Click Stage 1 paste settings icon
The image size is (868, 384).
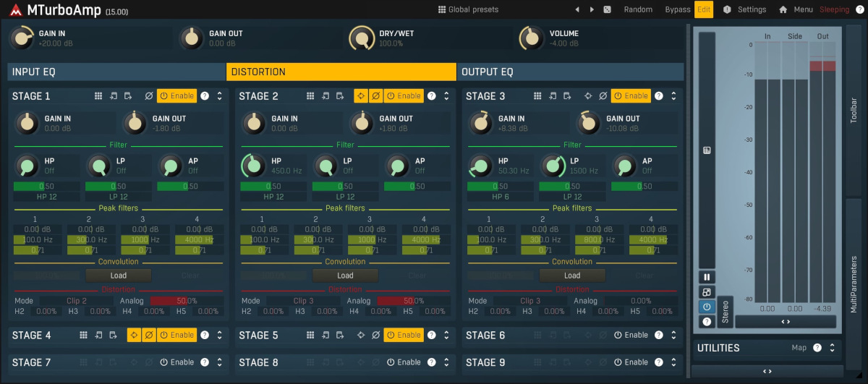(x=114, y=96)
